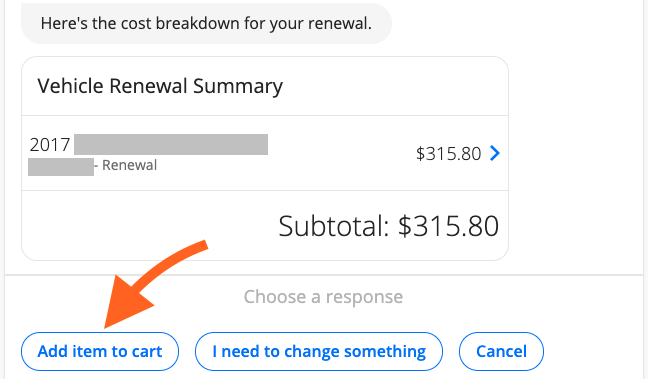
Task: Click the redacted vehicle name box
Action: 171,144
